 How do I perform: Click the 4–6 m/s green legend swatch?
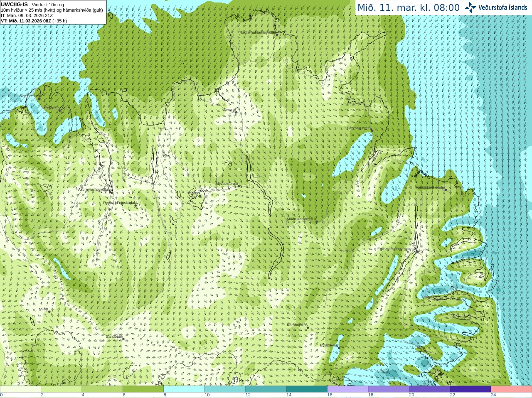click(102, 389)
